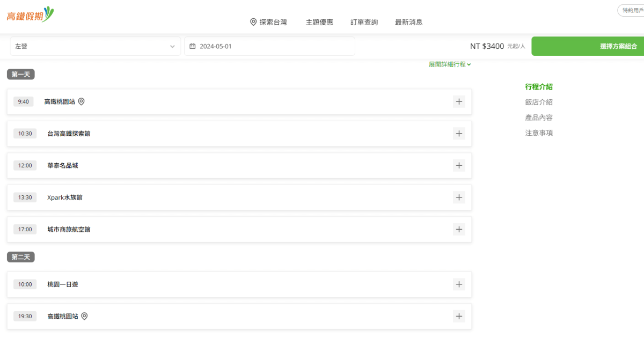Expand 城市商旅航空館 plus icon
The width and height of the screenshot is (644, 337).
pos(459,229)
